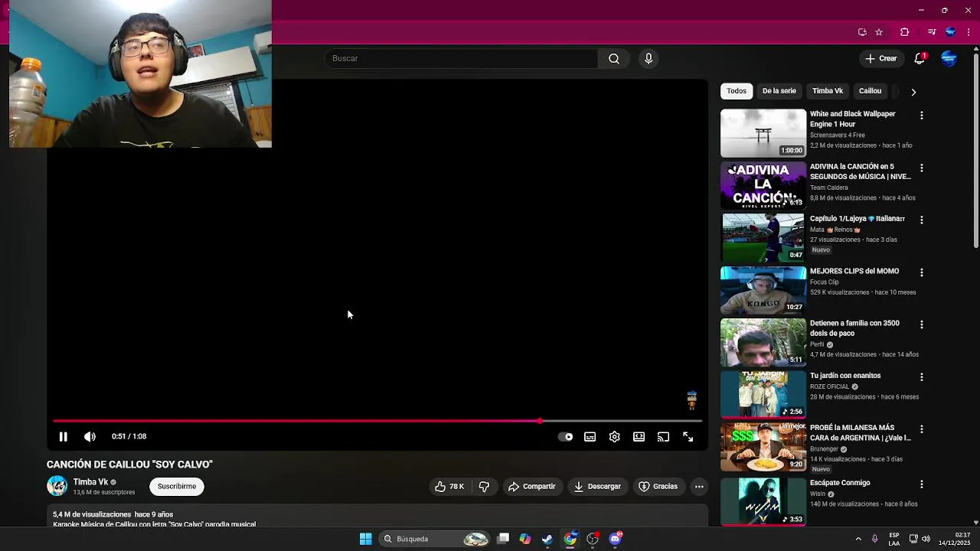The image size is (980, 551).
Task: Open the Chrome profile avatar in toolbar
Action: coord(950,32)
